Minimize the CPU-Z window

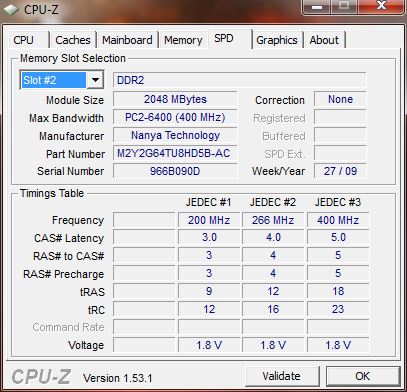(316, 7)
